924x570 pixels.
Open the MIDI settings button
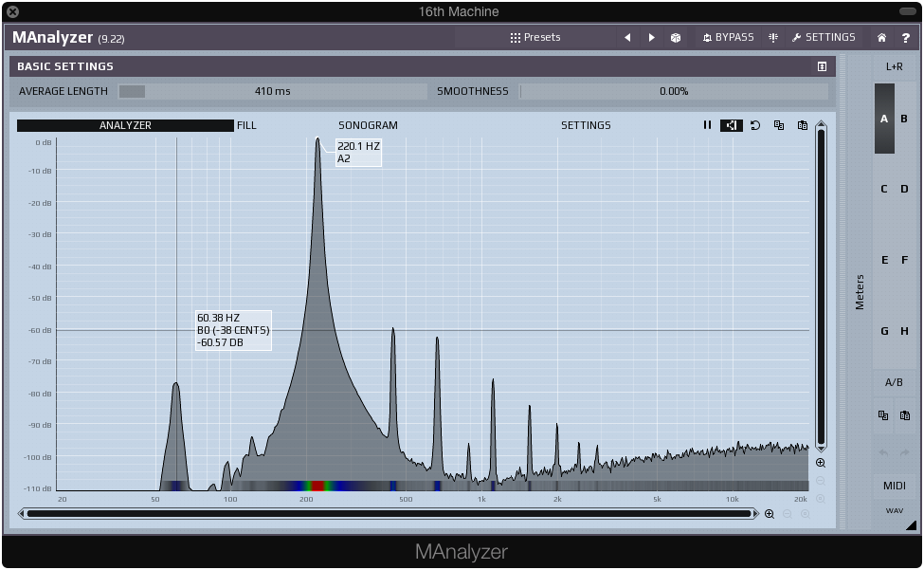pyautogui.click(x=895, y=486)
